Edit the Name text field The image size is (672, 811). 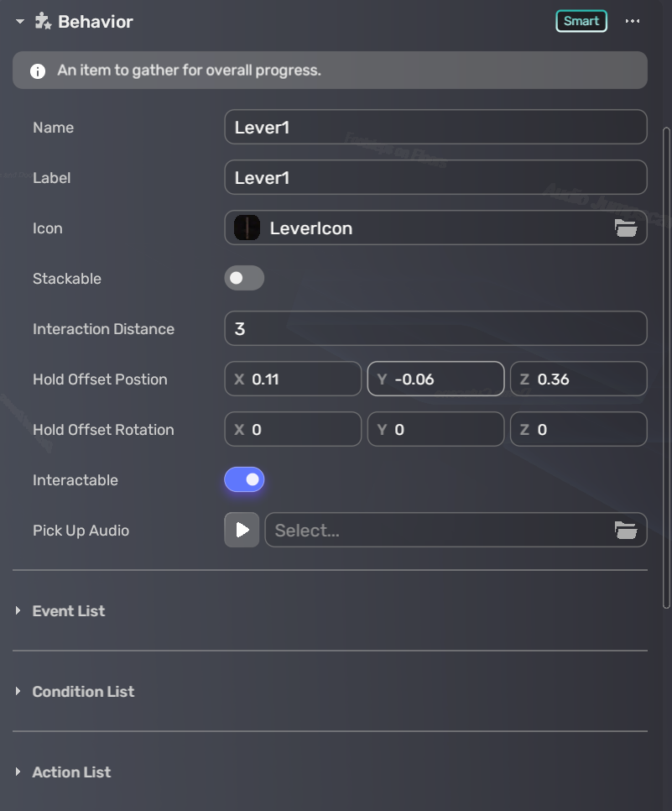click(x=435, y=128)
